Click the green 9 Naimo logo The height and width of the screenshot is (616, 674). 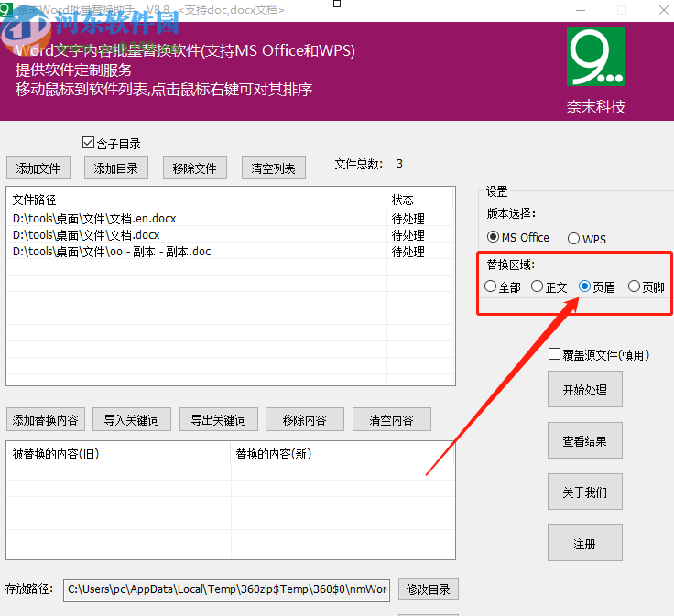click(596, 57)
